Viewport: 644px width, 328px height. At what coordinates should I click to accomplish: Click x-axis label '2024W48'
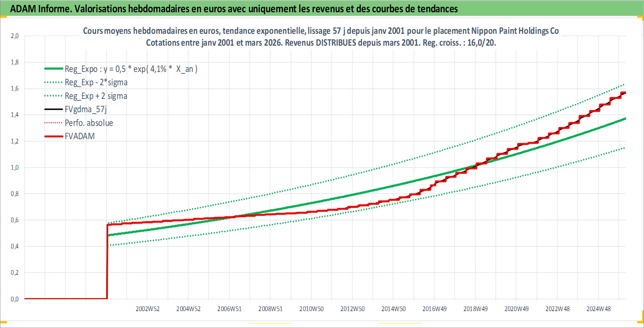pyautogui.click(x=599, y=309)
